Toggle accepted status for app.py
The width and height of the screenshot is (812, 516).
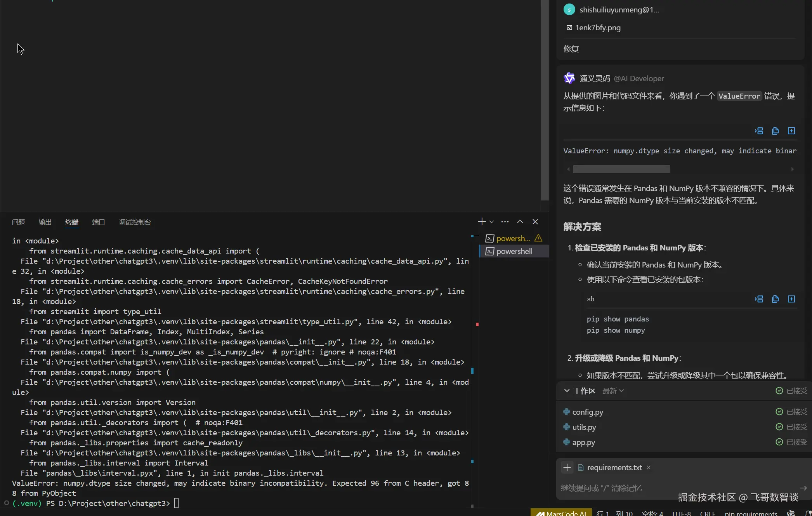pos(791,442)
